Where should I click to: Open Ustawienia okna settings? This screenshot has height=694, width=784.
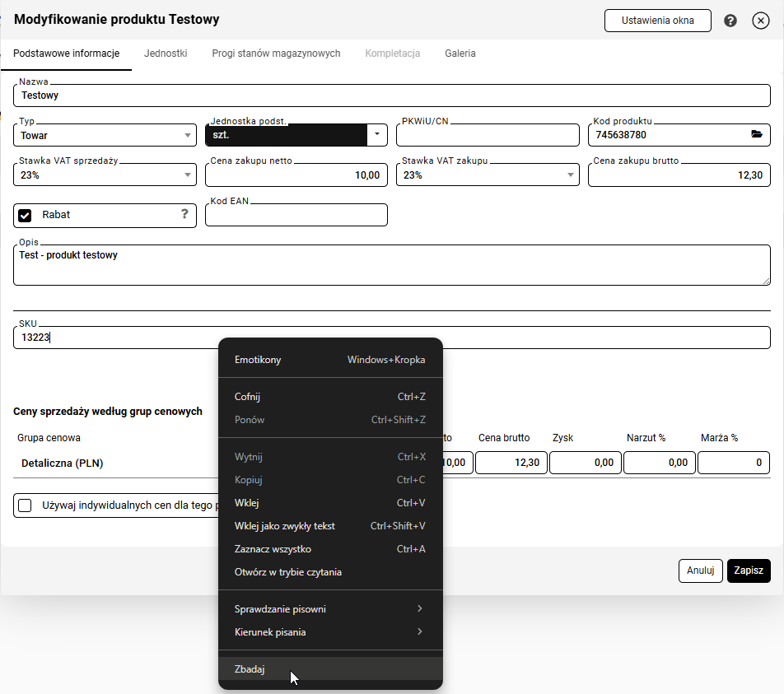click(x=657, y=21)
